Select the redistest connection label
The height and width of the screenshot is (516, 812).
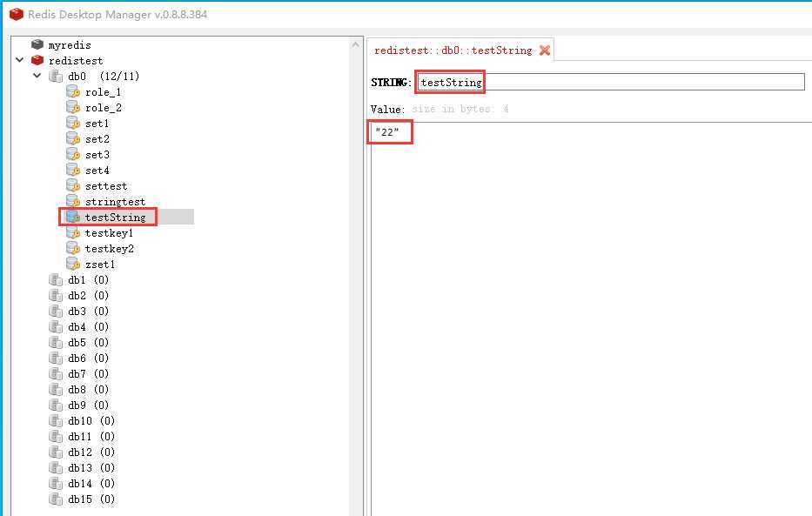76,61
